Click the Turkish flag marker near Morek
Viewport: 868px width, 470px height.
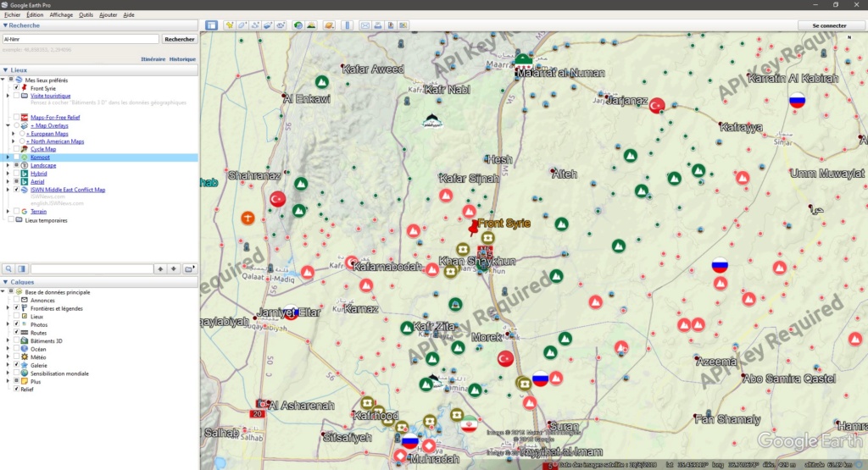pos(505,359)
